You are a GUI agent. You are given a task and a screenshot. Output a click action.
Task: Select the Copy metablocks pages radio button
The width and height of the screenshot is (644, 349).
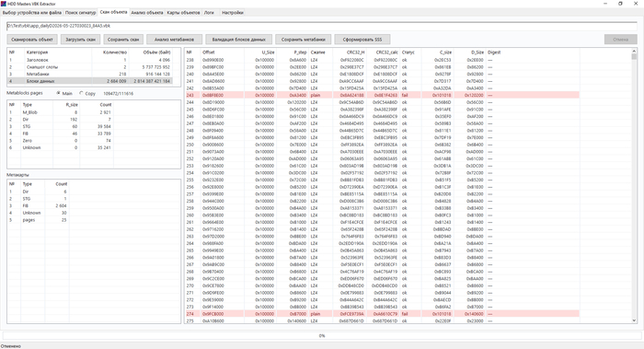click(x=81, y=93)
